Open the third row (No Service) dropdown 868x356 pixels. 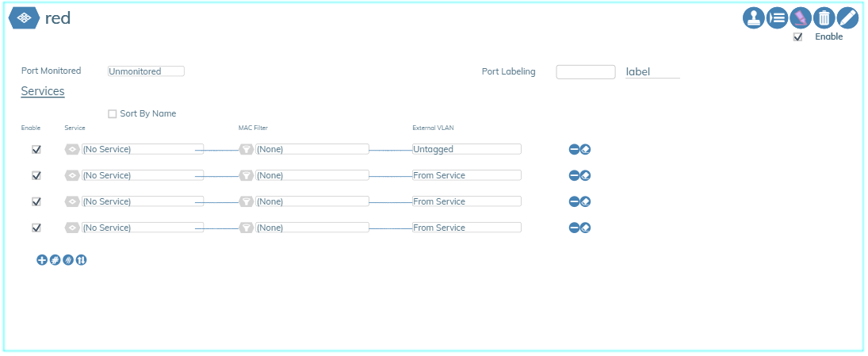coord(143,201)
